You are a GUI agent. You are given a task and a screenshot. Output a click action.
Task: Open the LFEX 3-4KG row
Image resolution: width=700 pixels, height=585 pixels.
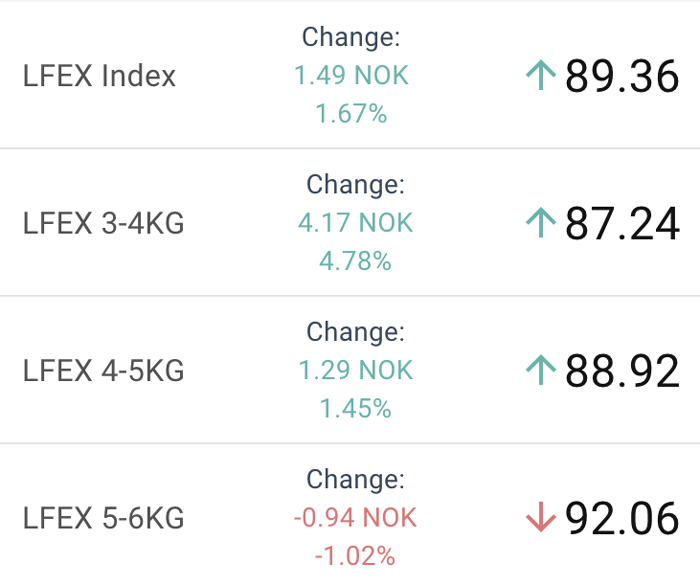(350, 222)
